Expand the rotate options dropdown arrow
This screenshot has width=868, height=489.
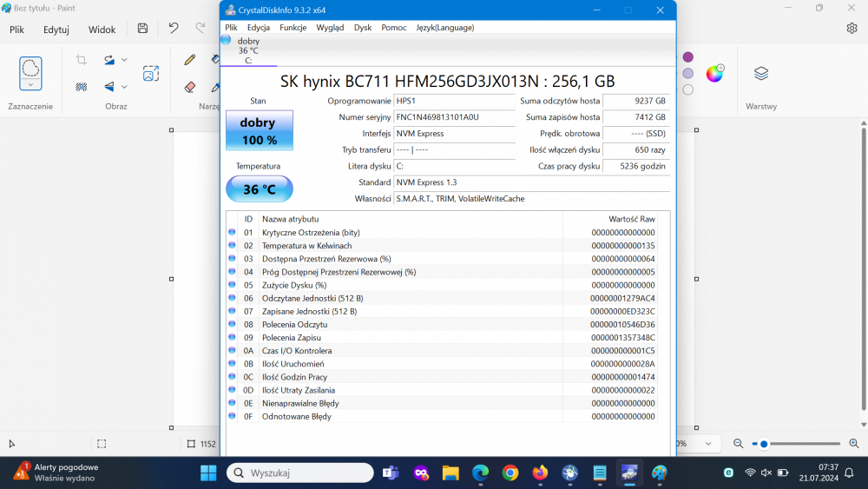point(125,60)
